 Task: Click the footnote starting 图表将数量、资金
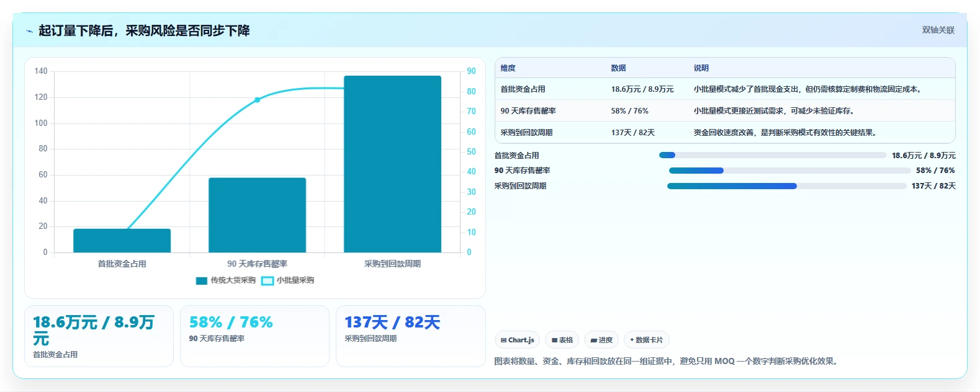pyautogui.click(x=667, y=361)
